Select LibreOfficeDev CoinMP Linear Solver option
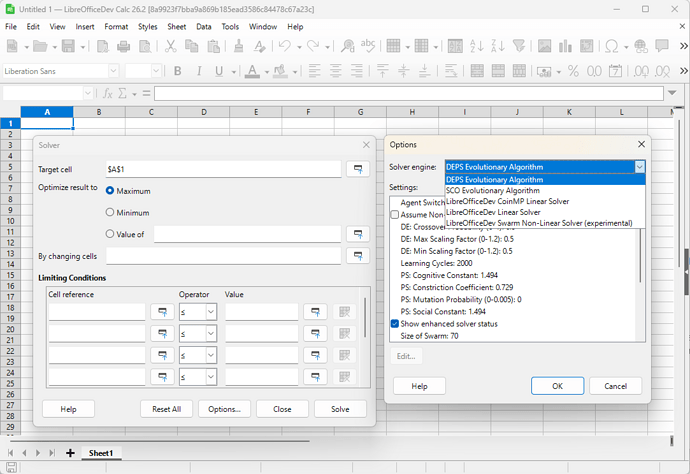Viewport: 690px width, 474px height. pyautogui.click(x=507, y=201)
